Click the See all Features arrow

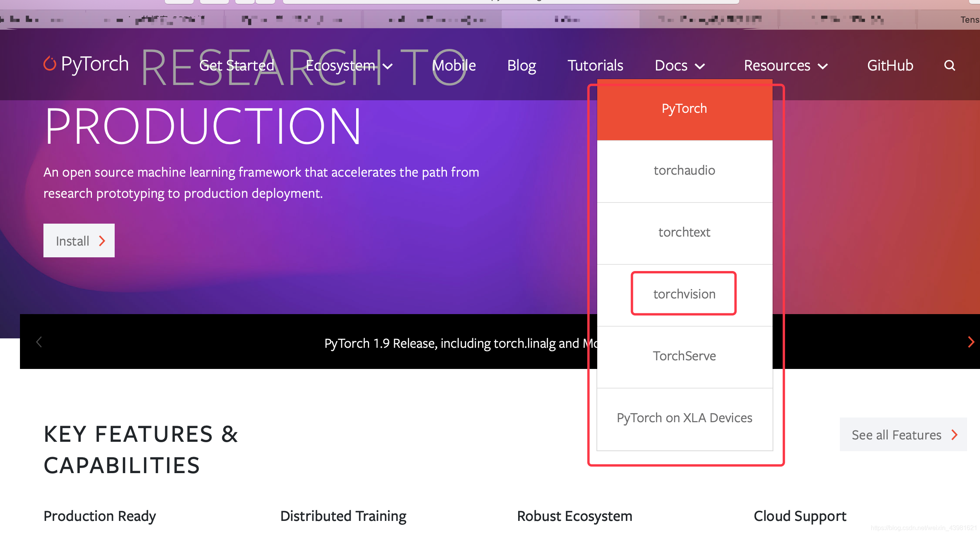[955, 435]
